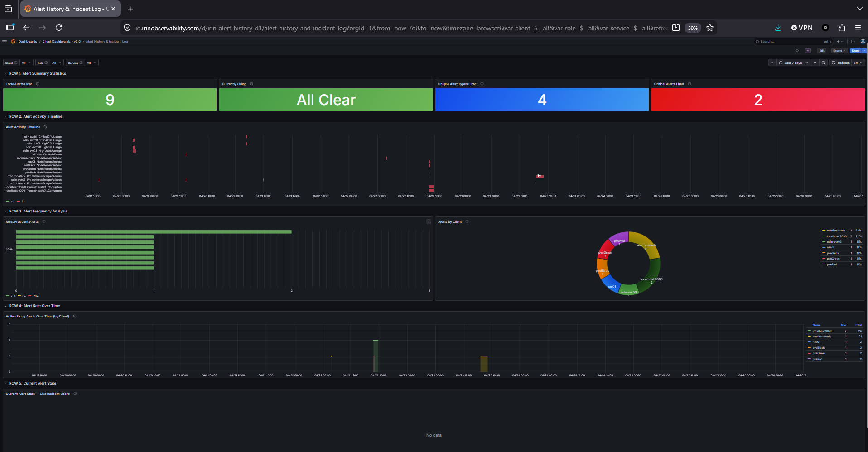Toggle pveRed series in pie legend
This screenshot has height=452, width=868.
click(832, 264)
